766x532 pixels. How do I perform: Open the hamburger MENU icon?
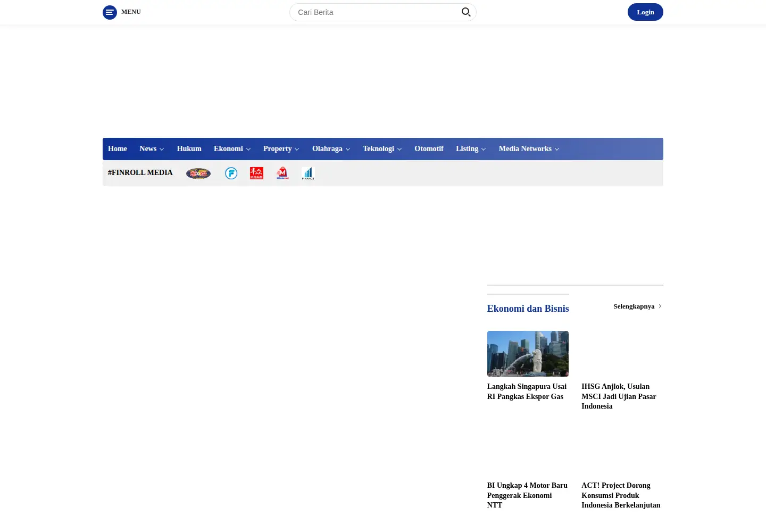[110, 12]
